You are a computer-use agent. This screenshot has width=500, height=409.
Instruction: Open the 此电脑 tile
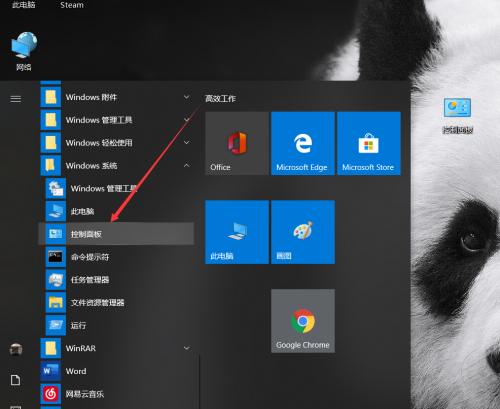237,232
